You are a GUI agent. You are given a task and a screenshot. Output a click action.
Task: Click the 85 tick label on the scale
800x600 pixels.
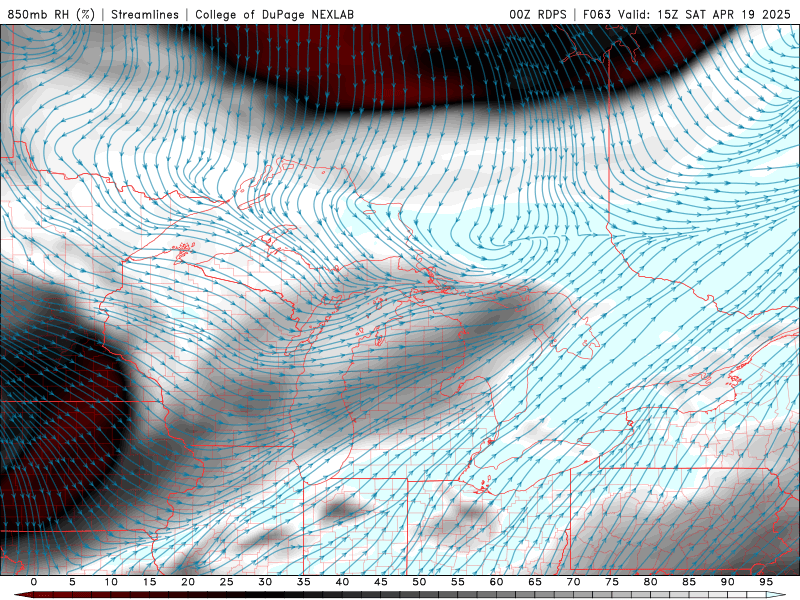coord(689,582)
